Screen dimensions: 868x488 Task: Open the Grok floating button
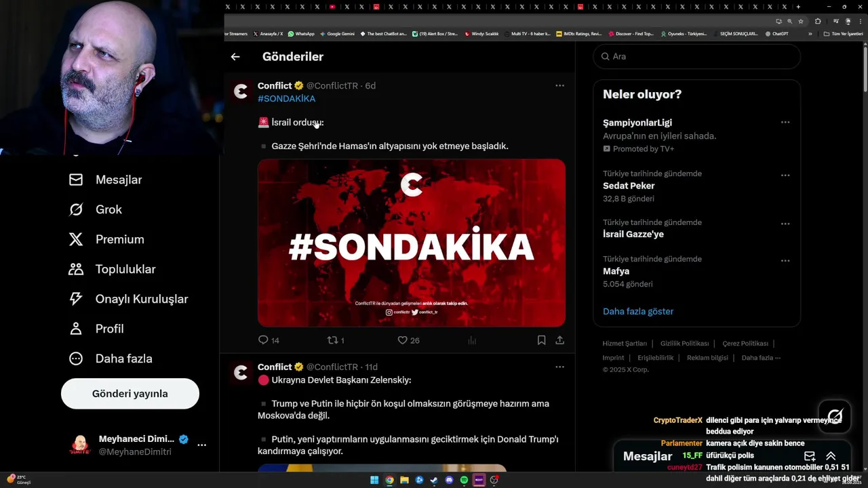[835, 416]
